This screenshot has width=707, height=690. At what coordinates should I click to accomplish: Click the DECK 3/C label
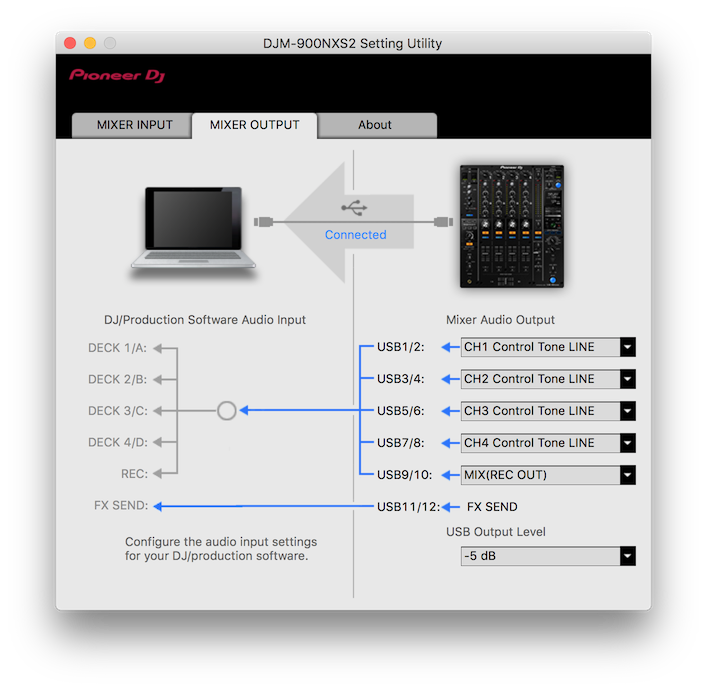117,411
